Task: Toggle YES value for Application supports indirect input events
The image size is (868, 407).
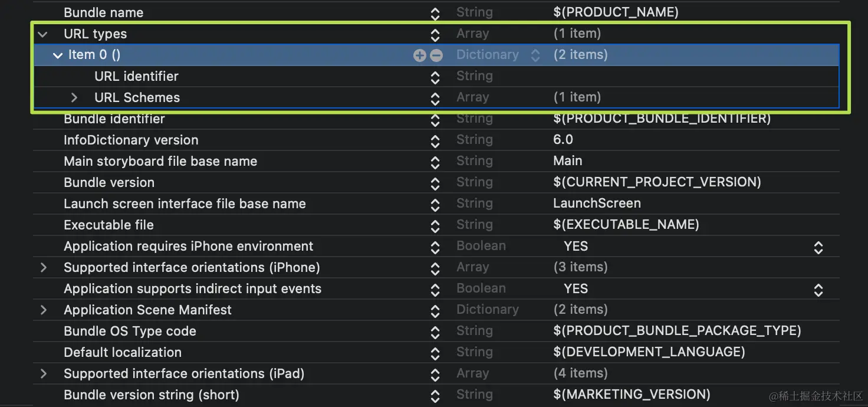Action: [x=818, y=289]
